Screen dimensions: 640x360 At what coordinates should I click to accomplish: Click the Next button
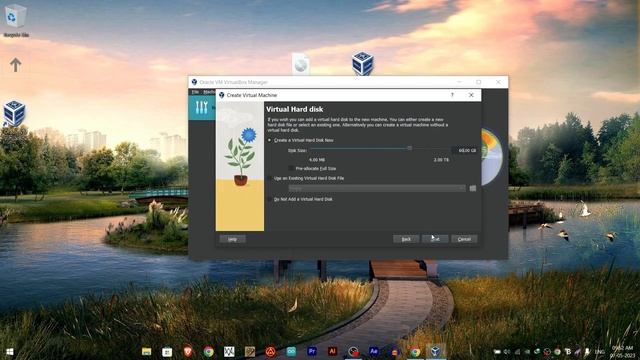[x=435, y=239]
